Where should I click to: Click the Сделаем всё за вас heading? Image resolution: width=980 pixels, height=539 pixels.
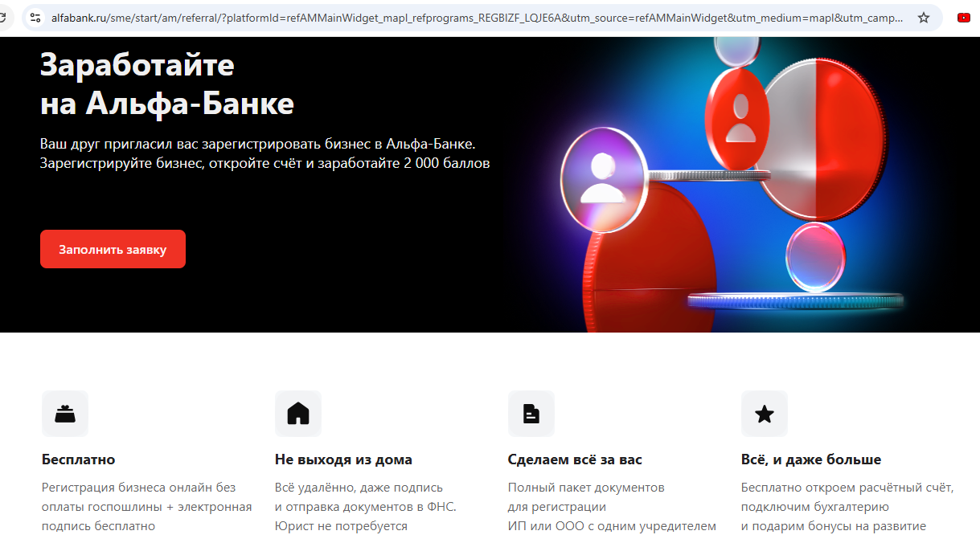(575, 459)
